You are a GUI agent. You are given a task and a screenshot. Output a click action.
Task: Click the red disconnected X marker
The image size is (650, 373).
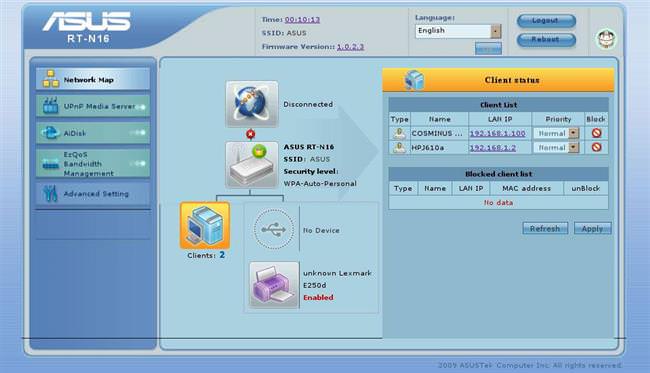250,134
